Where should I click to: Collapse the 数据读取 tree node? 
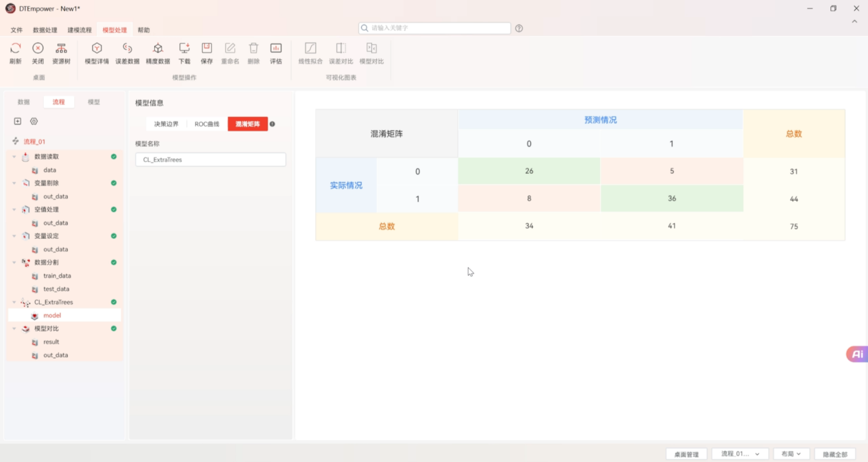click(x=14, y=157)
